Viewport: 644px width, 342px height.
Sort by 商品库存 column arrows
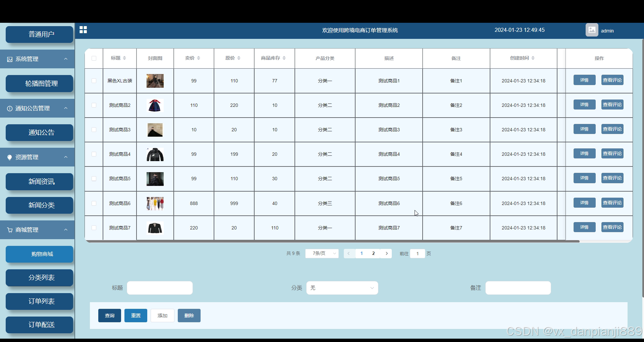284,58
